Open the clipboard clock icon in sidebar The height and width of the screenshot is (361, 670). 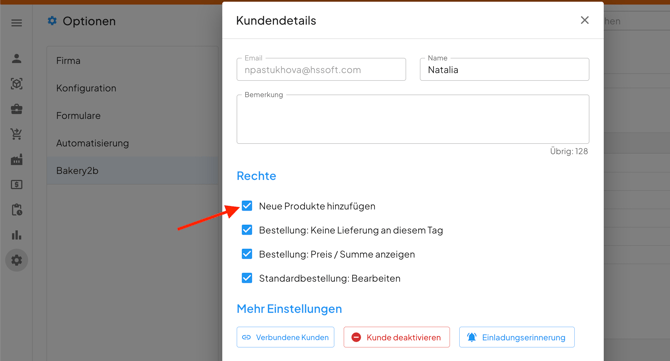click(x=17, y=210)
